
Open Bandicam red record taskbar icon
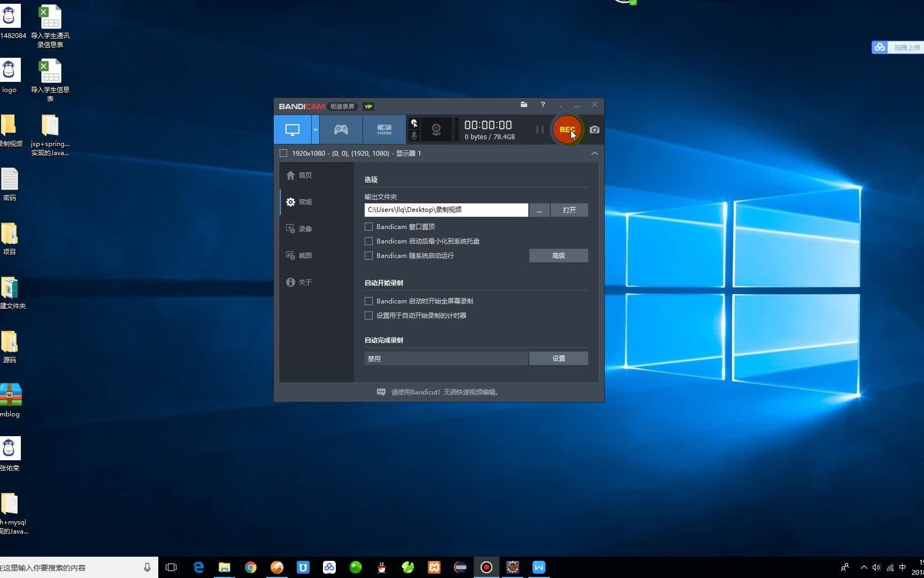coord(487,567)
